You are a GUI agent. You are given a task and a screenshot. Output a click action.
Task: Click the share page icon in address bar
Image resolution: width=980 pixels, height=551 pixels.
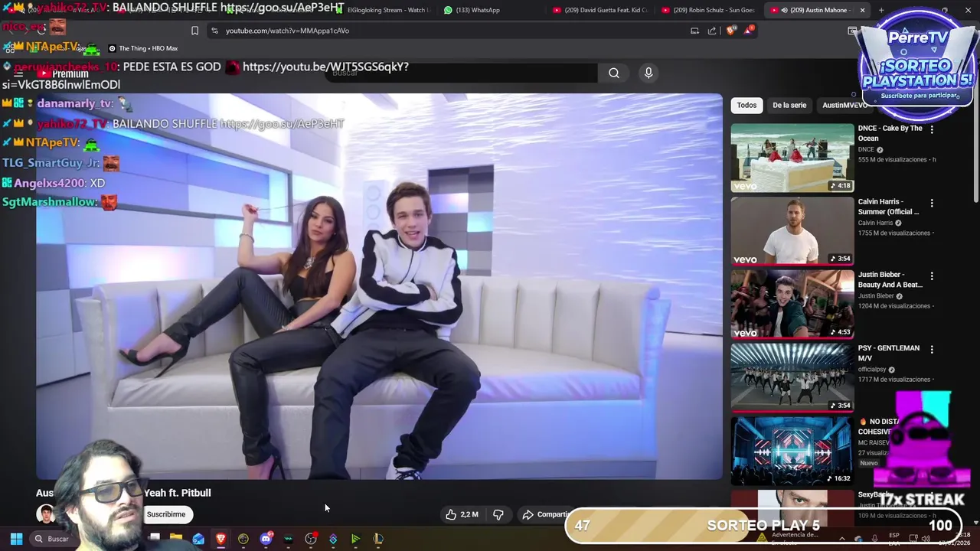coord(712,31)
